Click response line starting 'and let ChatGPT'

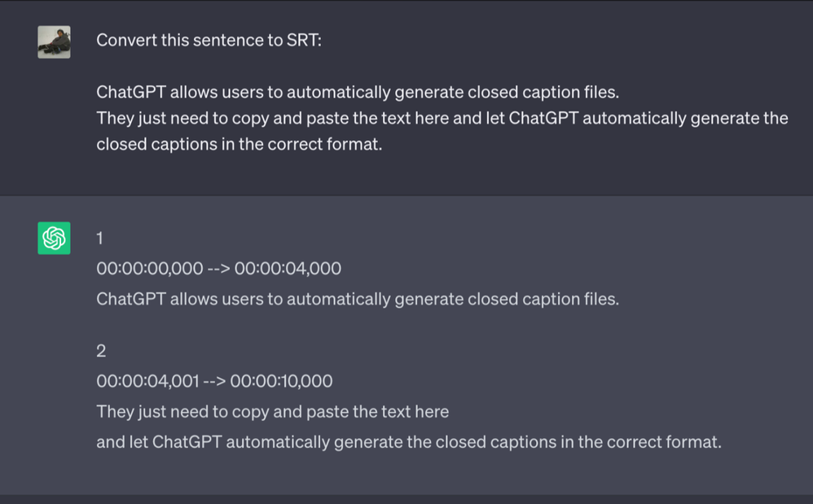click(408, 442)
